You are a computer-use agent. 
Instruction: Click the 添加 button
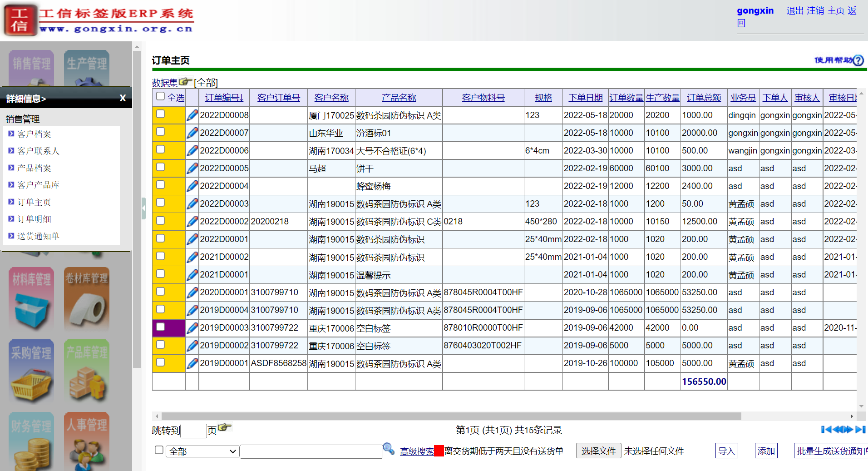(765, 451)
